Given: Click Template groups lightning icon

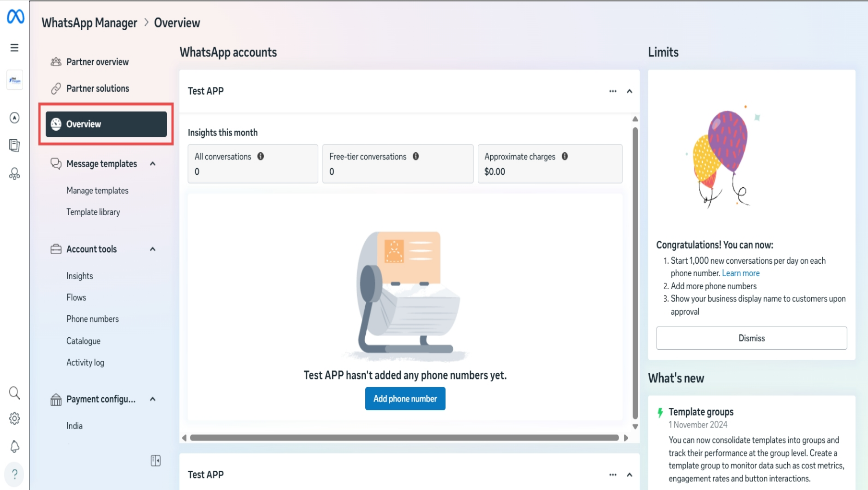Looking at the screenshot, I should (x=660, y=412).
